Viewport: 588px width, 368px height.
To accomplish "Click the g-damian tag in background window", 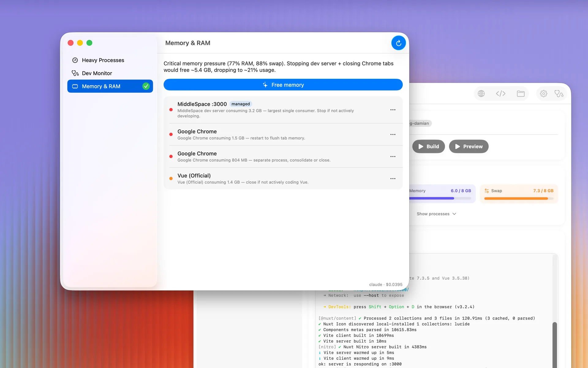I will click(x=420, y=123).
